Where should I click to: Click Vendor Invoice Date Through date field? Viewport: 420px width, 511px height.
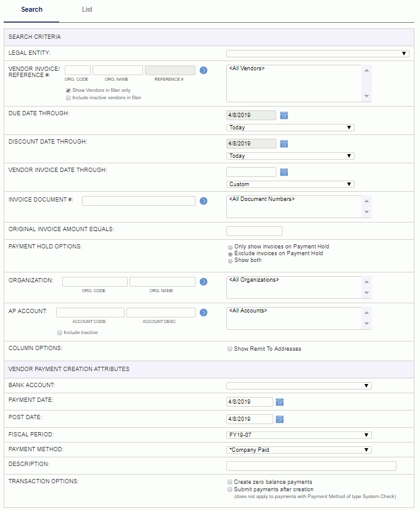(251, 172)
